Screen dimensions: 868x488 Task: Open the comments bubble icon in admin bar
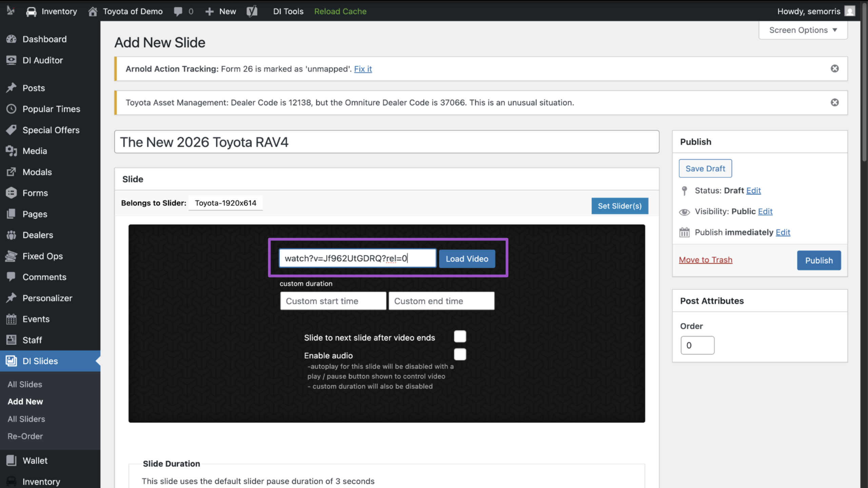click(178, 12)
